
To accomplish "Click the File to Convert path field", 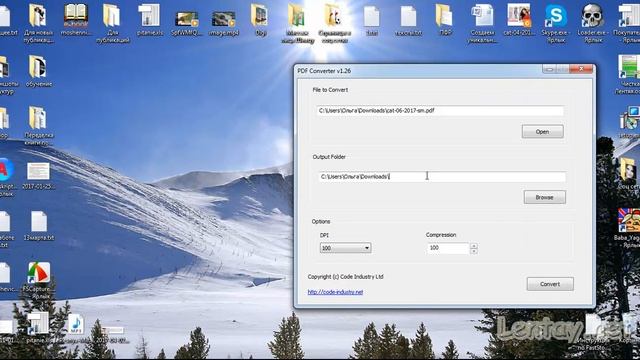I will pos(440,111).
